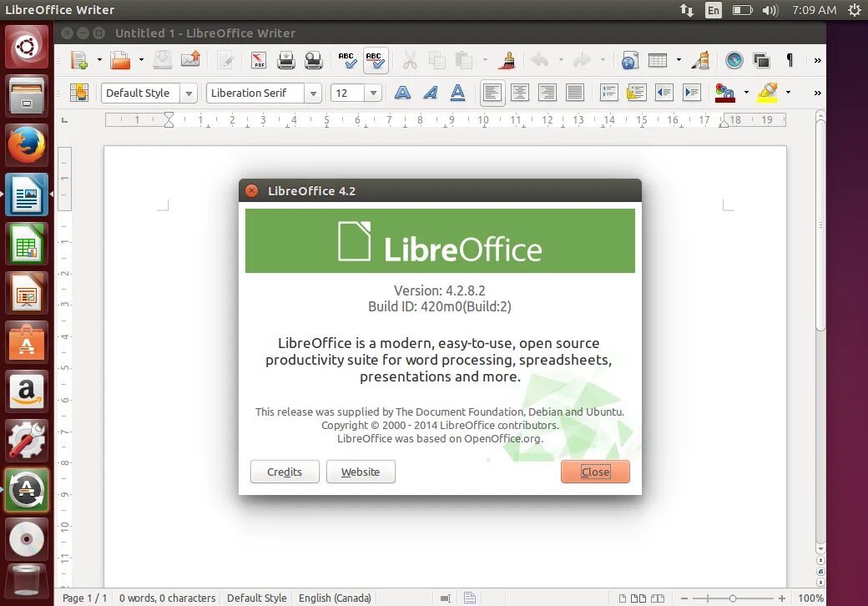Image resolution: width=868 pixels, height=606 pixels.
Task: Open the Gallery icon
Action: pos(762,61)
